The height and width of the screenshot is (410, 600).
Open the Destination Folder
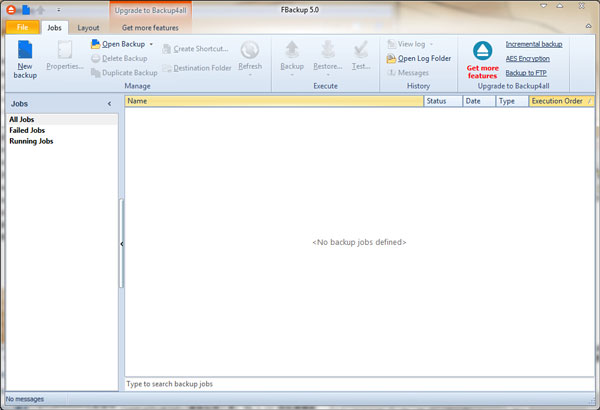coord(197,68)
